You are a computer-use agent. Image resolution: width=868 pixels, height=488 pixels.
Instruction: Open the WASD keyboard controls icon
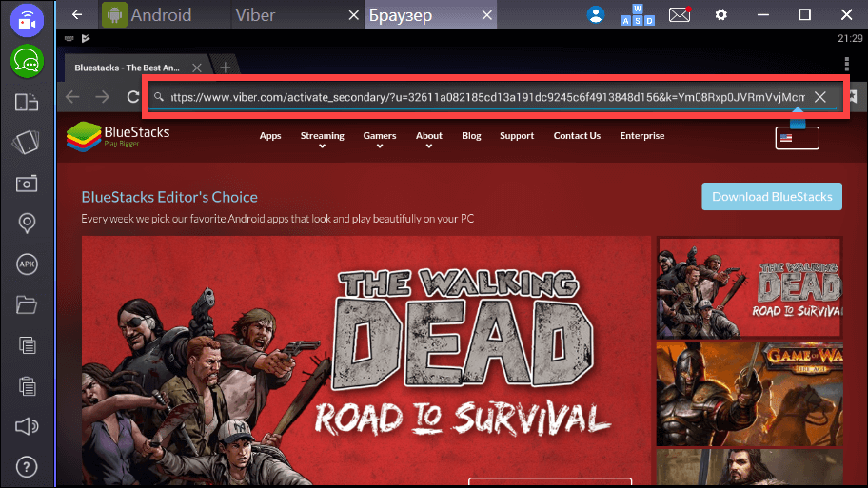coord(637,15)
